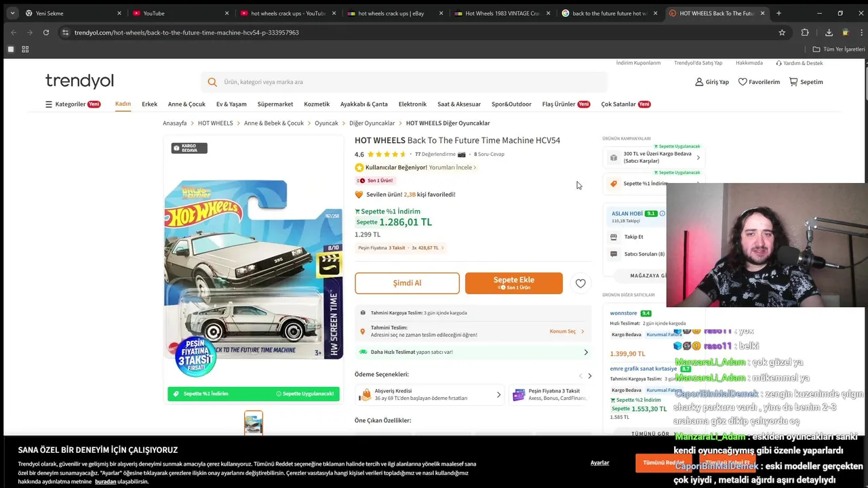
Task: Switch to the Yeni Sekme tab
Action: (x=73, y=13)
